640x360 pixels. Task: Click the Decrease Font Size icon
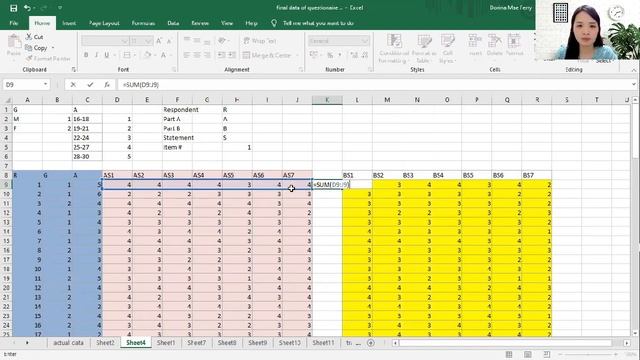[169, 41]
